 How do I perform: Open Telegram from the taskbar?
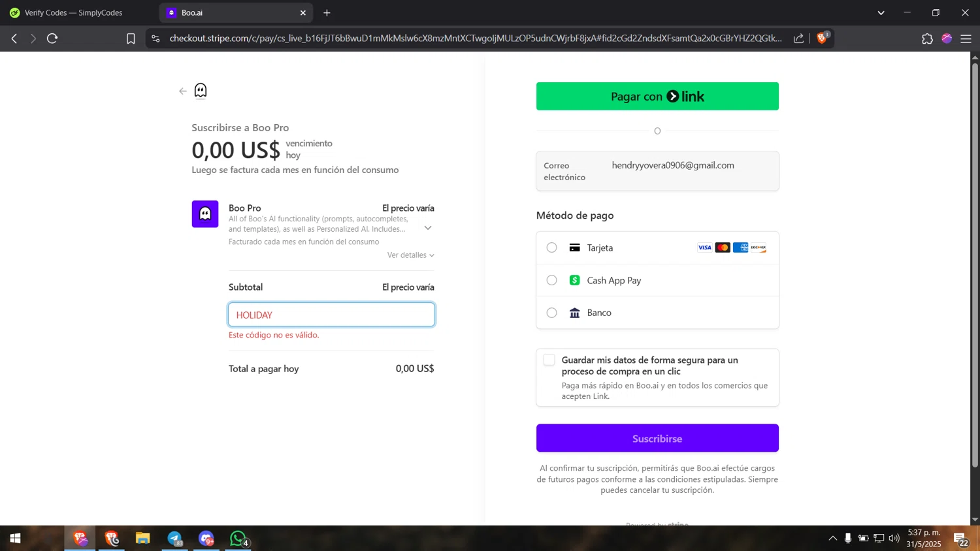(x=174, y=539)
